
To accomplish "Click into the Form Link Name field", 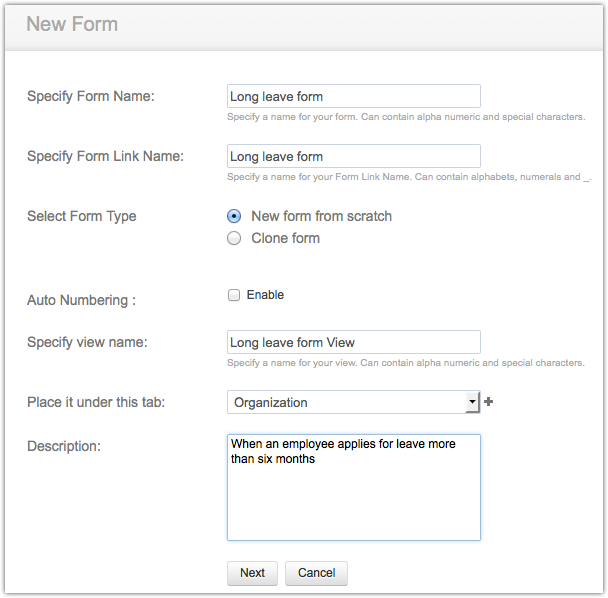I will click(354, 156).
